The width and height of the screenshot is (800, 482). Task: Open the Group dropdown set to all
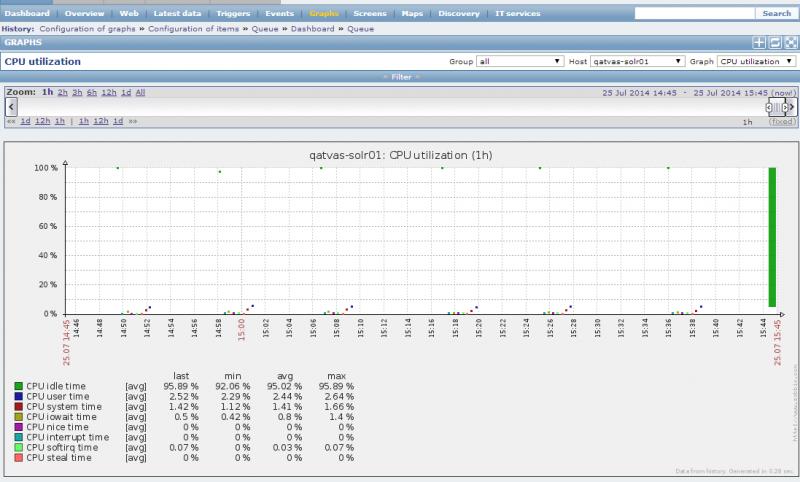520,61
